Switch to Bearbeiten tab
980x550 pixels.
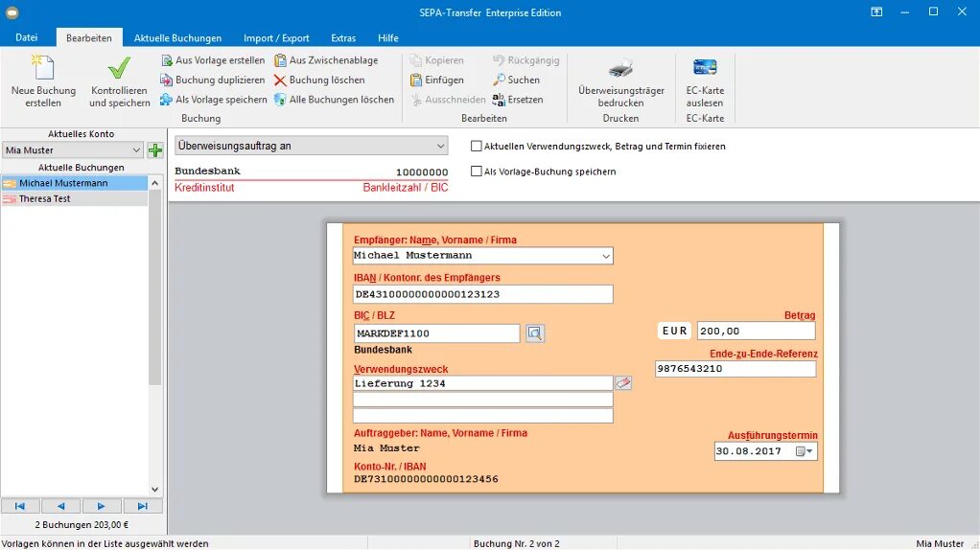click(x=89, y=37)
